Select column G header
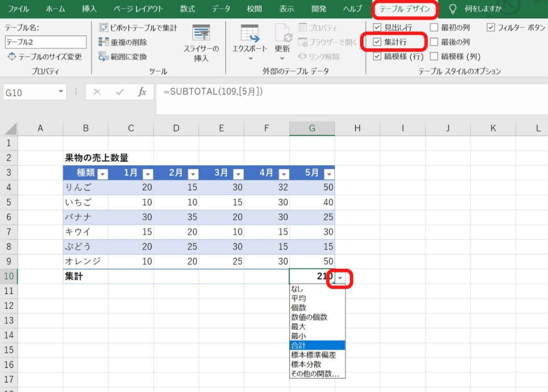The image size is (548, 392). pos(312,128)
